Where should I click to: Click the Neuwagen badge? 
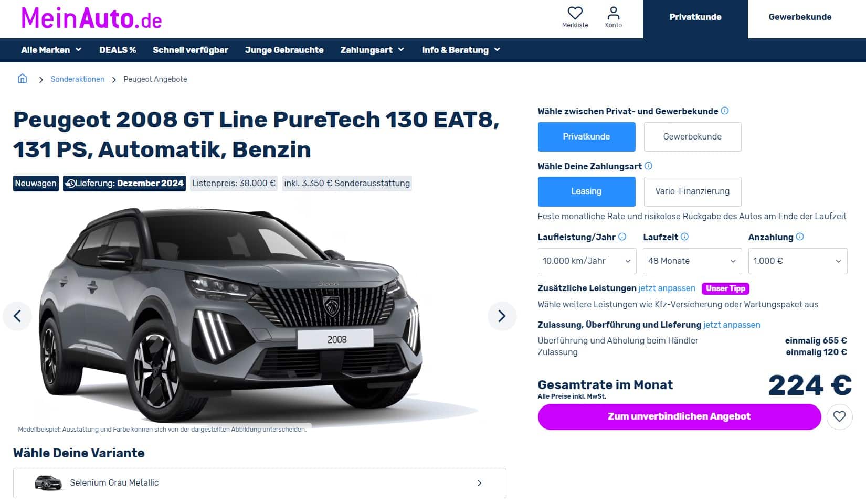[x=36, y=184]
